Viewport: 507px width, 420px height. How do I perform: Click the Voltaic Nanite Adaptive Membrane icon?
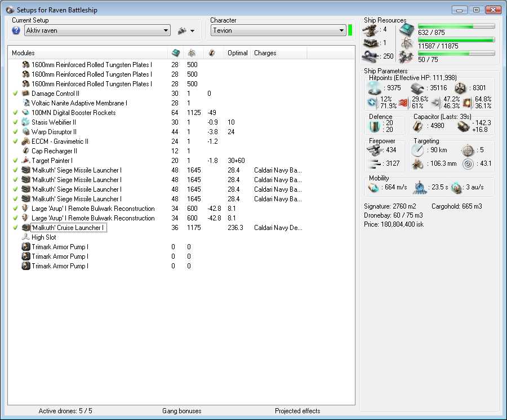(25, 103)
